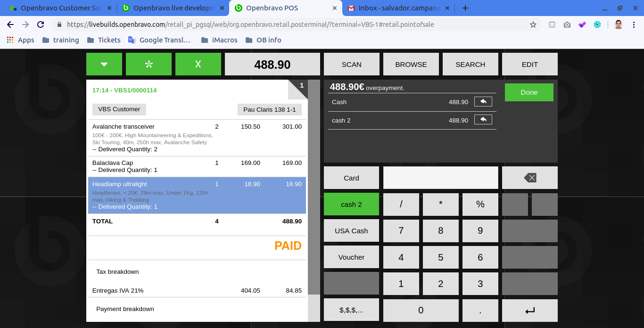
Task: Select the BROWSE tab
Action: click(411, 64)
